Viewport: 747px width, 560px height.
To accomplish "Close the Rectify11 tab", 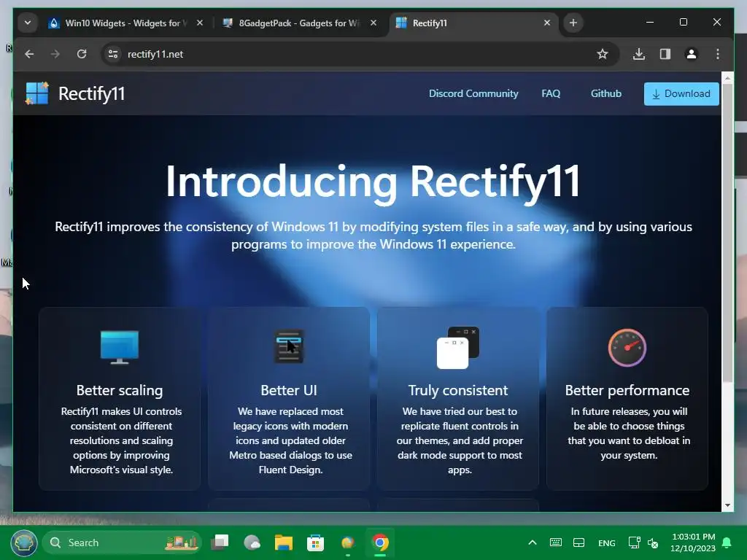I will 547,23.
